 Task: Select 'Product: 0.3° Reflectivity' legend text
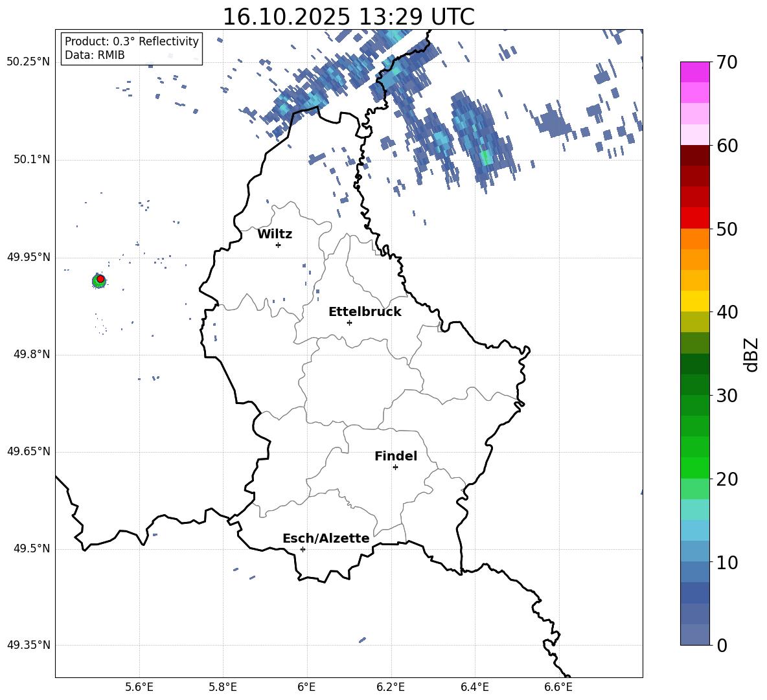point(132,41)
